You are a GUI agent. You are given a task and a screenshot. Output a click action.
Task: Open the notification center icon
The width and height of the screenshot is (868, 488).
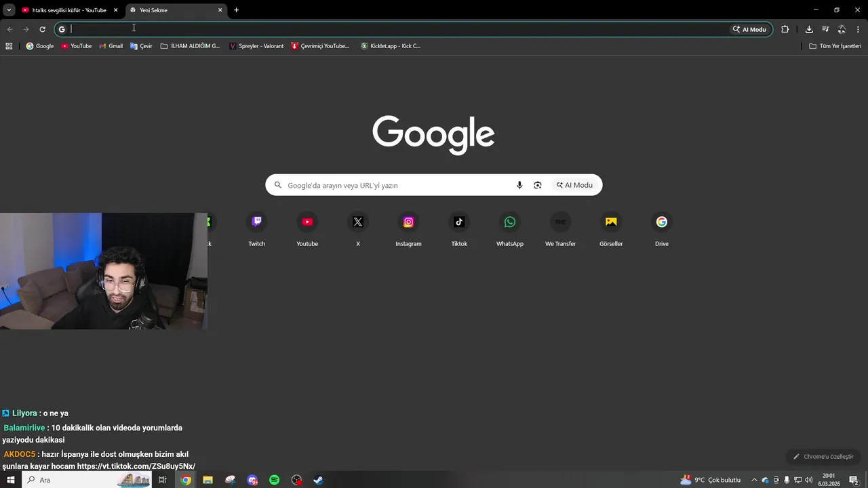(854, 480)
